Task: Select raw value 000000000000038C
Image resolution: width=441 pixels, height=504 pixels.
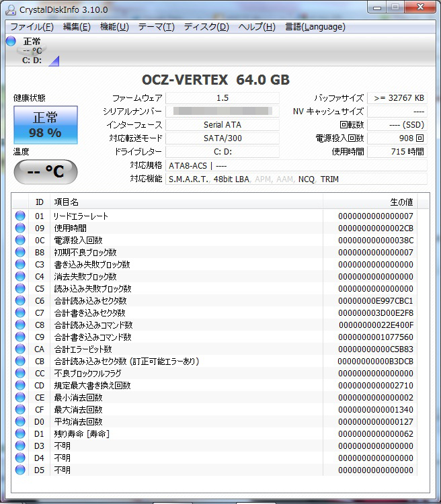Action: pos(376,241)
